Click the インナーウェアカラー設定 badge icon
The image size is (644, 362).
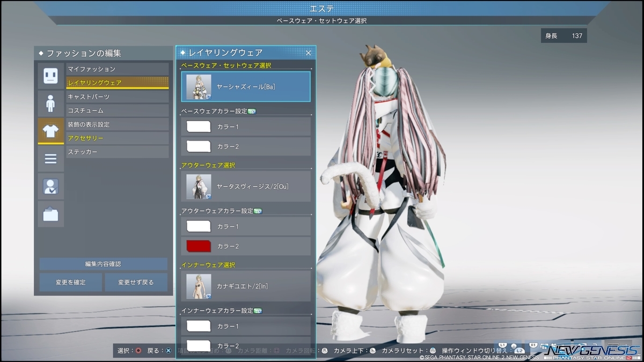click(258, 311)
